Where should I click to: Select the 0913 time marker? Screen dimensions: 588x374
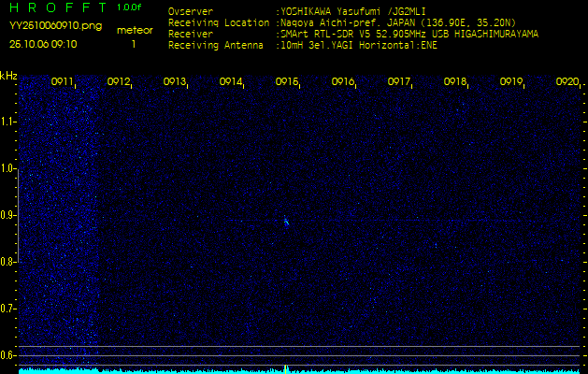pos(175,82)
